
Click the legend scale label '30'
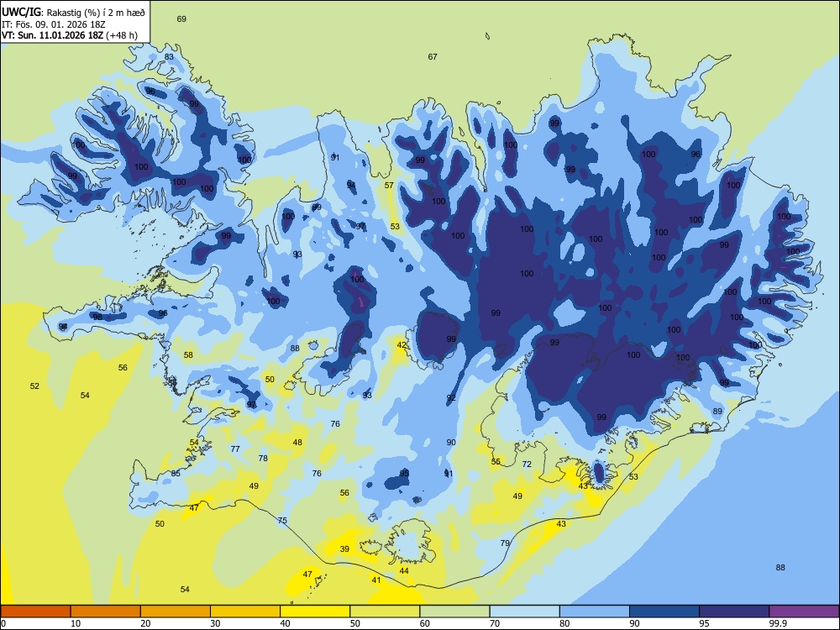point(215,623)
